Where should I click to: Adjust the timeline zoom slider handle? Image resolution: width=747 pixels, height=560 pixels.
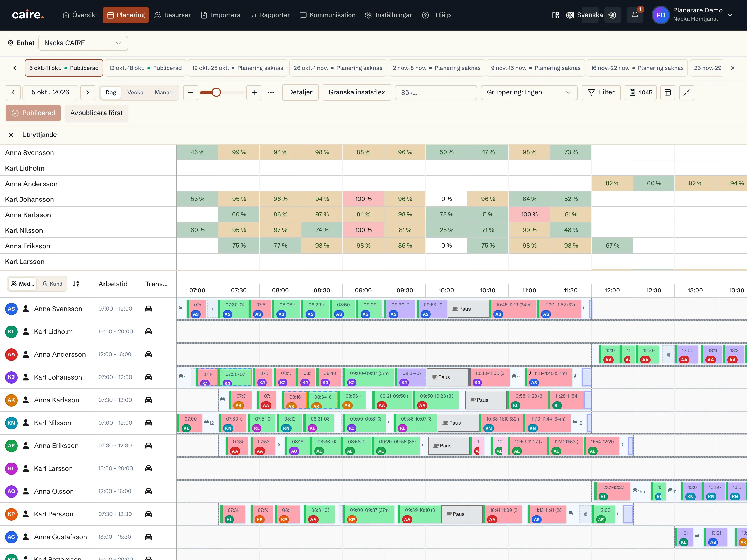[216, 93]
